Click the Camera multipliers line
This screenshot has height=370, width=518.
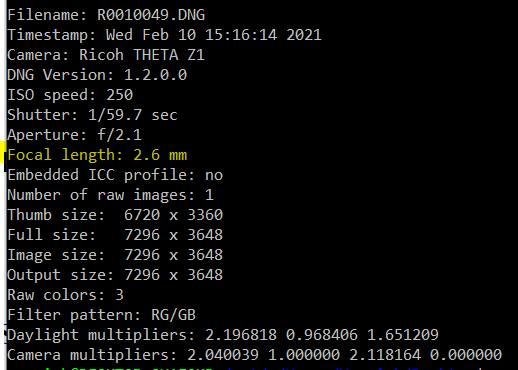[254, 355]
